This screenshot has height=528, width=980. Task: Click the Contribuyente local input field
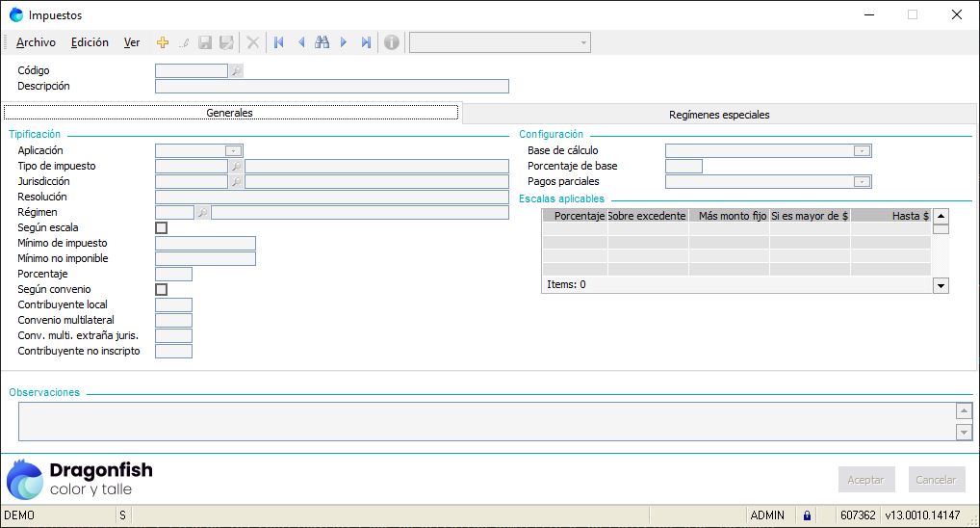click(x=173, y=304)
